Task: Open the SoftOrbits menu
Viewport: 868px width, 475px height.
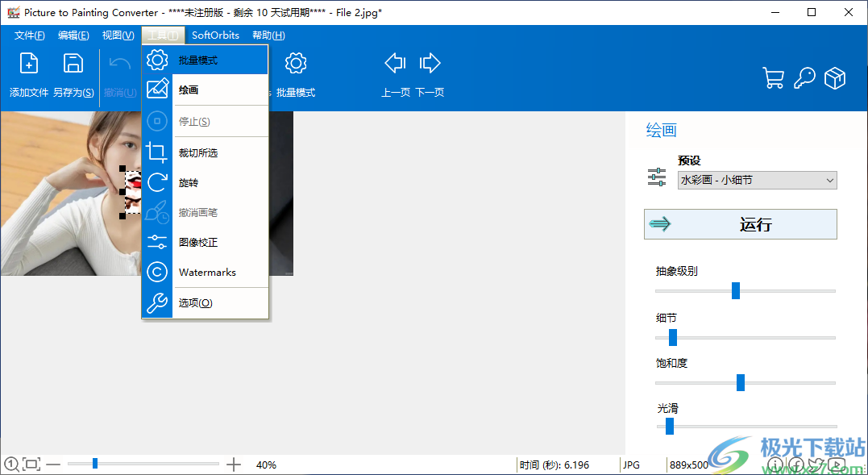Action: (215, 35)
